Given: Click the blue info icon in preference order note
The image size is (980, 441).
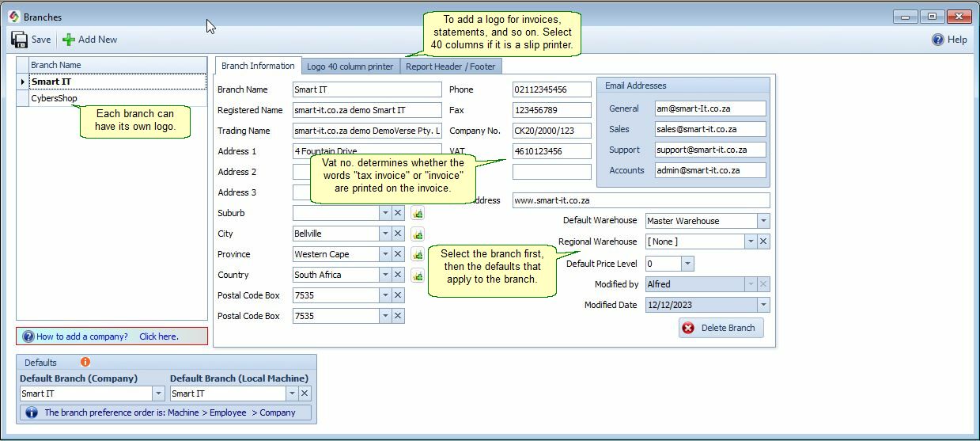Looking at the screenshot, I should coord(32,412).
